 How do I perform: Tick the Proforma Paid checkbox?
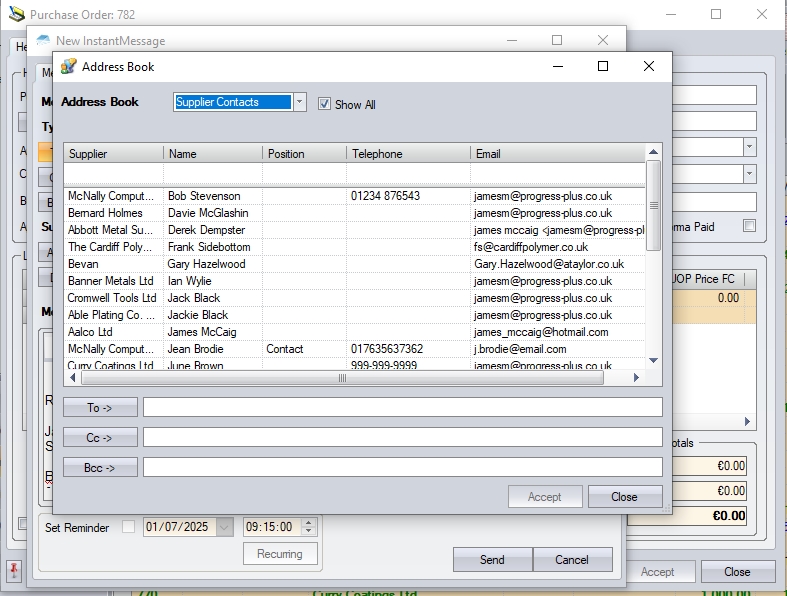[x=749, y=227]
